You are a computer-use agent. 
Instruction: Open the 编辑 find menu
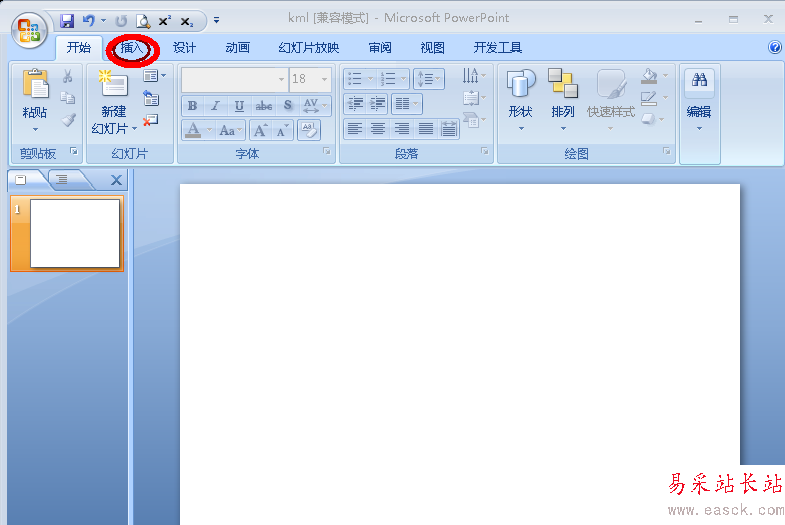pos(699,101)
